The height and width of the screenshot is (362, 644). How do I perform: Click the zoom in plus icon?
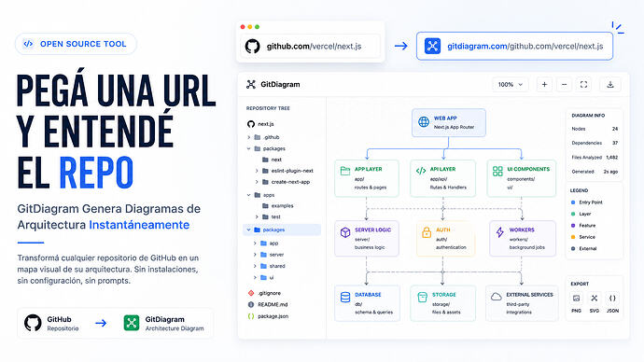(x=544, y=85)
